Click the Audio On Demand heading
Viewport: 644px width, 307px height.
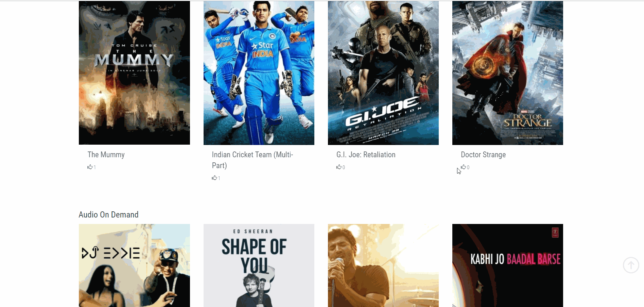pyautogui.click(x=108, y=215)
